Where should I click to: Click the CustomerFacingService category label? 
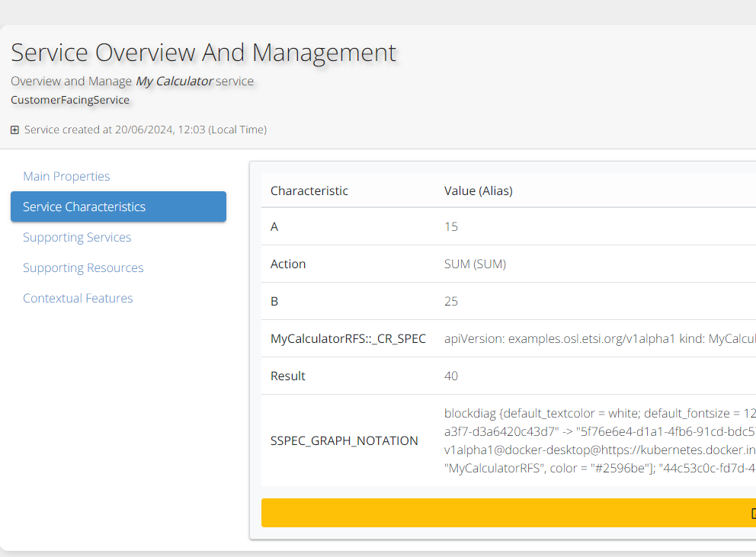(70, 100)
